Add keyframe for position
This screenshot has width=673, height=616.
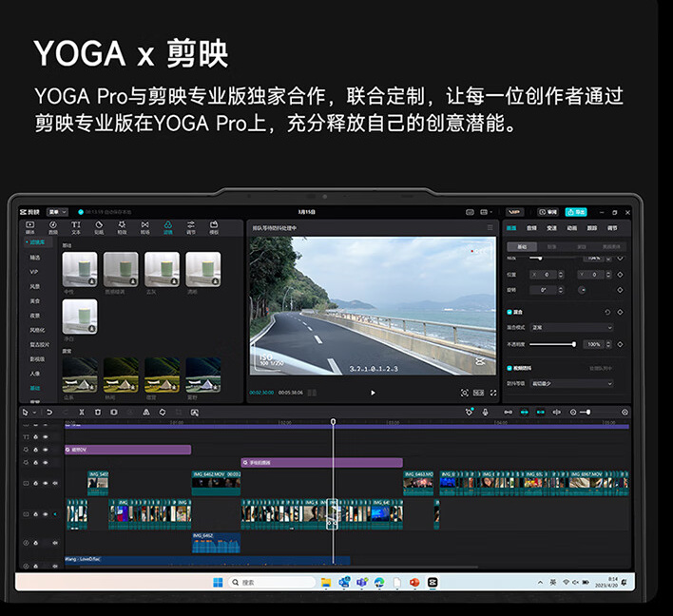tap(620, 275)
